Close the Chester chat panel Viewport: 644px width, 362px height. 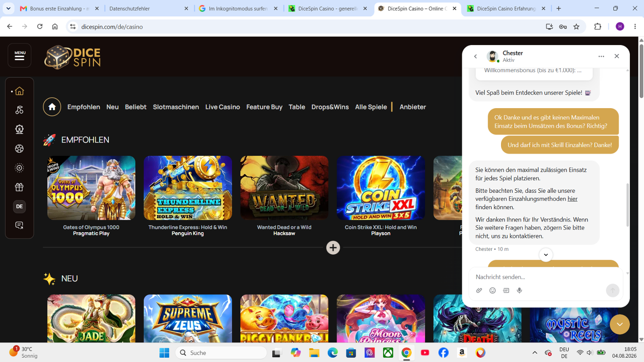point(617,56)
